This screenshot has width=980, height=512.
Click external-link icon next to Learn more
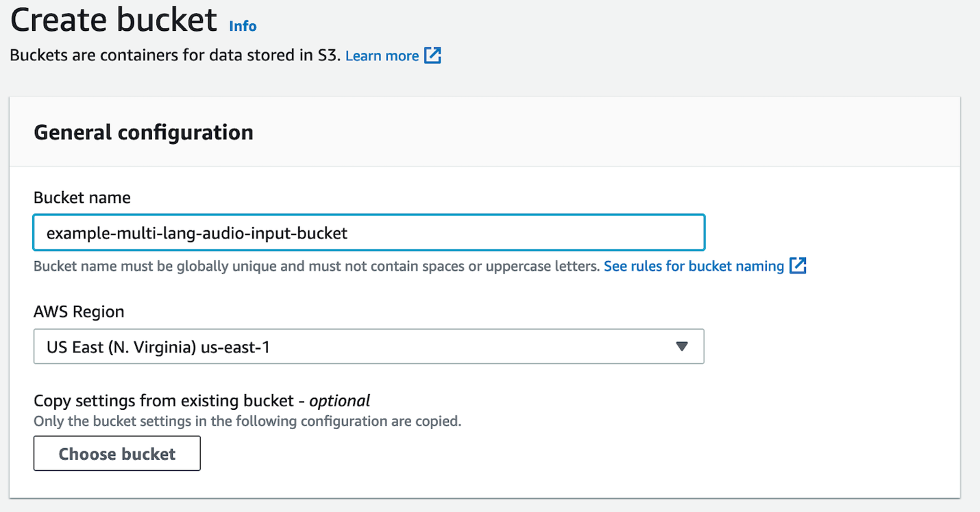(x=432, y=56)
